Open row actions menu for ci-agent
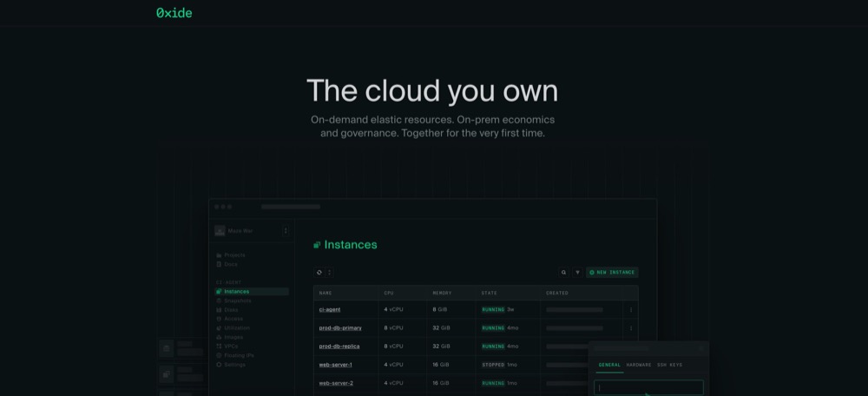Image resolution: width=868 pixels, height=396 pixels. (631, 309)
